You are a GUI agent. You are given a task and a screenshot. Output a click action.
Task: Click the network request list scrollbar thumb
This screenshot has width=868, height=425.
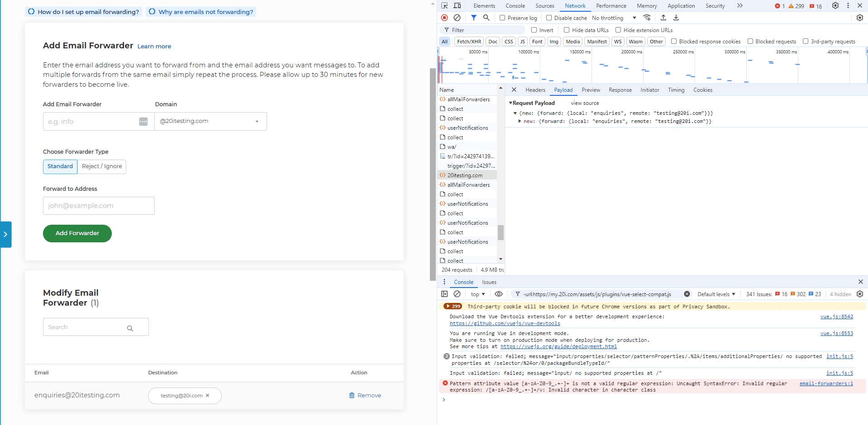tap(501, 232)
